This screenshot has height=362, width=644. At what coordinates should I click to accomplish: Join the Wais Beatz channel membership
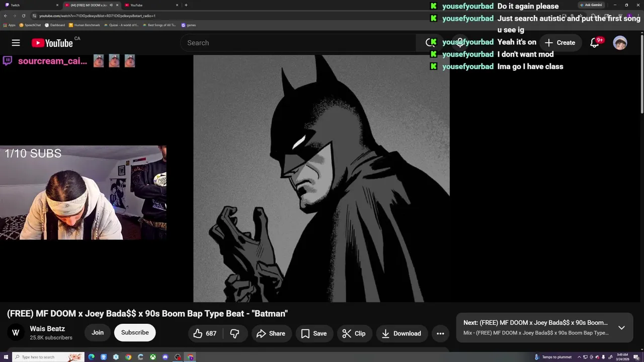click(98, 332)
